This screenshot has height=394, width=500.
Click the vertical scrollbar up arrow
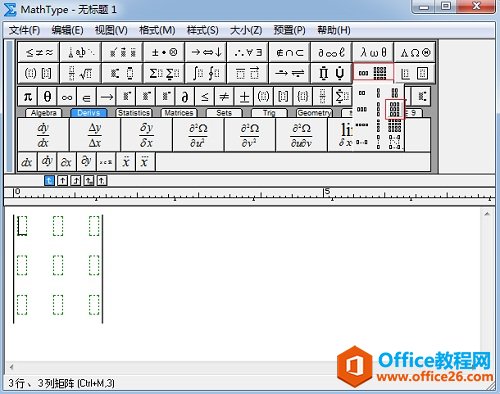click(487, 214)
